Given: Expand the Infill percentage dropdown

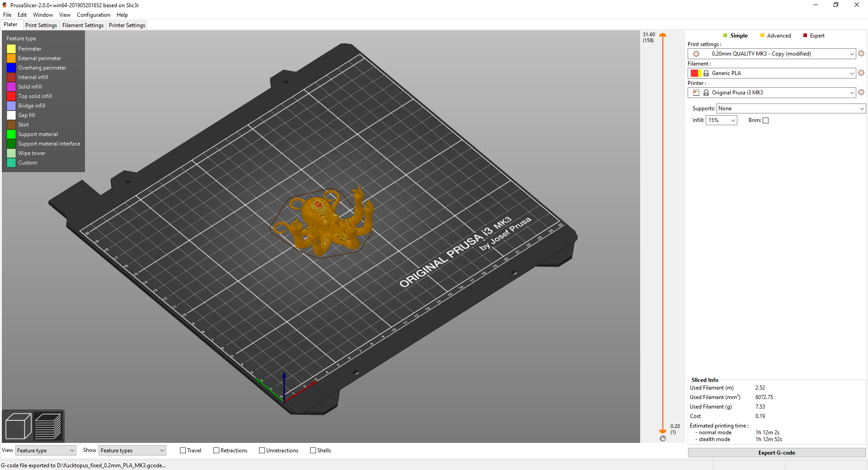Looking at the screenshot, I should (x=722, y=120).
